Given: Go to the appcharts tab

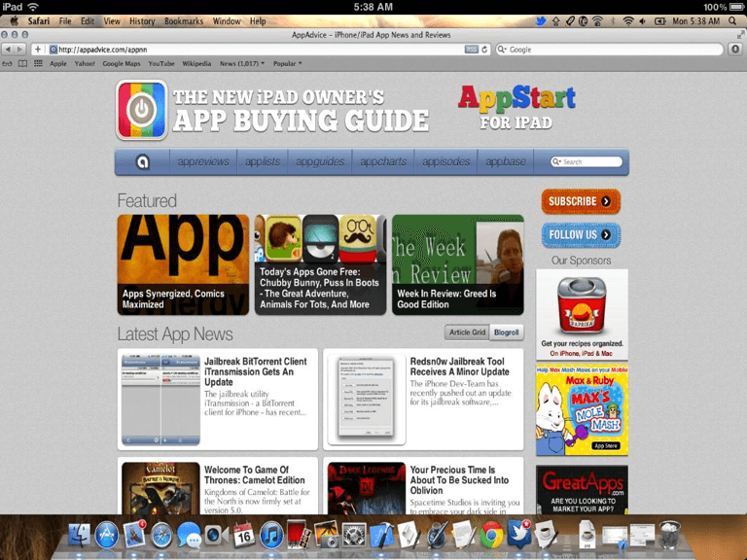Looking at the screenshot, I should click(383, 162).
